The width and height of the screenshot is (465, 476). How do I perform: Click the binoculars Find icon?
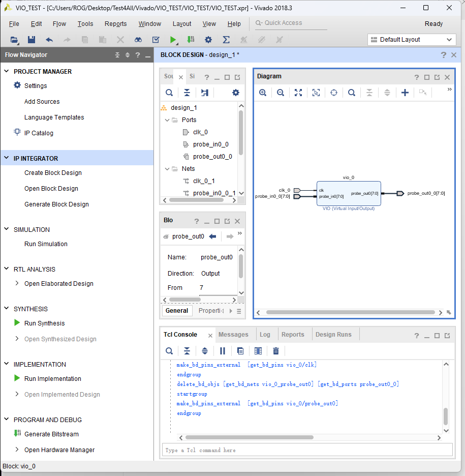(x=138, y=40)
